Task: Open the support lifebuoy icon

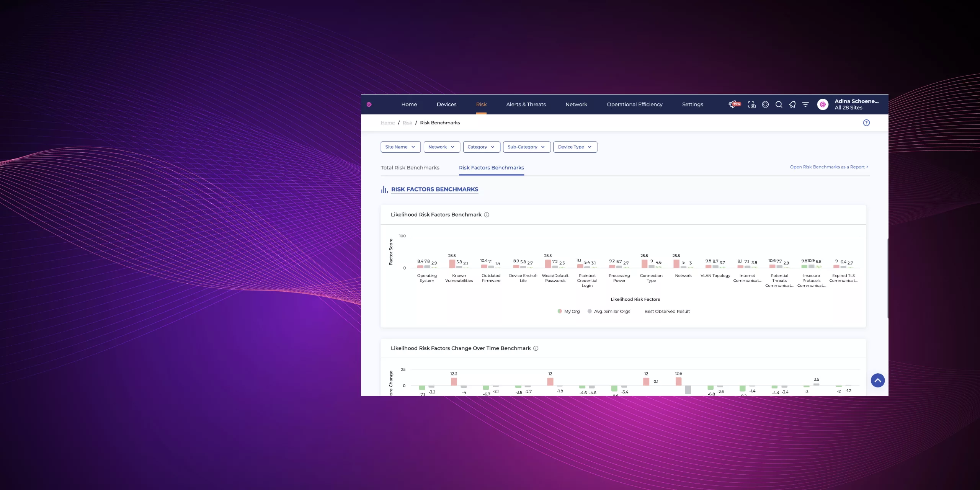Action: click(765, 105)
